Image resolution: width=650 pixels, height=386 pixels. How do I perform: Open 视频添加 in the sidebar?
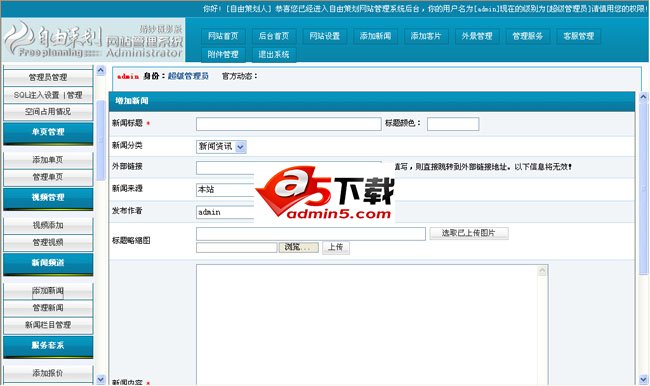click(48, 226)
